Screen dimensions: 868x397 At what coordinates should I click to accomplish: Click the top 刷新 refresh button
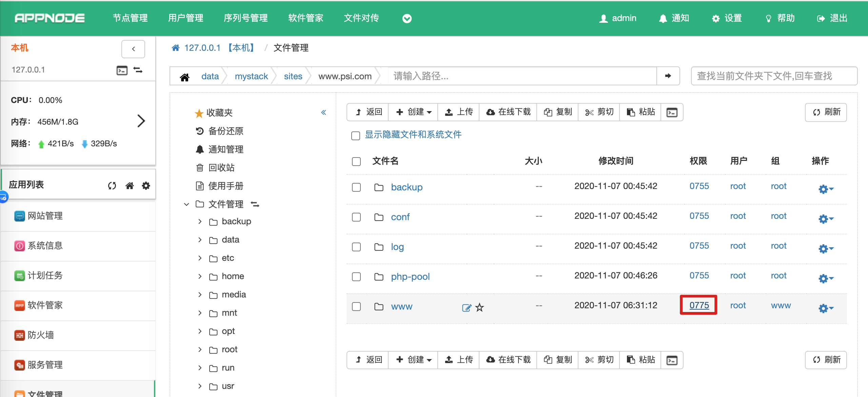pyautogui.click(x=826, y=112)
